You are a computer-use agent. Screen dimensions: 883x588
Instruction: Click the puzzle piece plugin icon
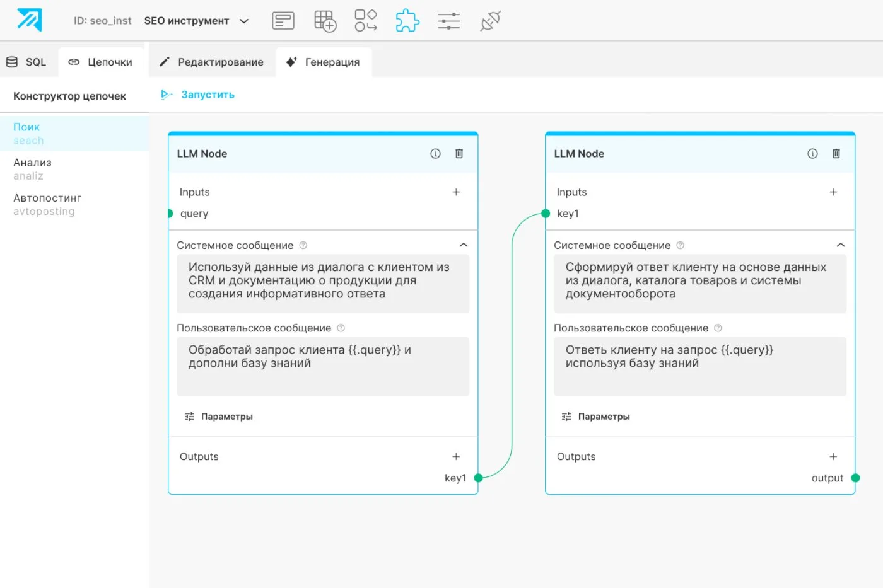click(x=407, y=21)
